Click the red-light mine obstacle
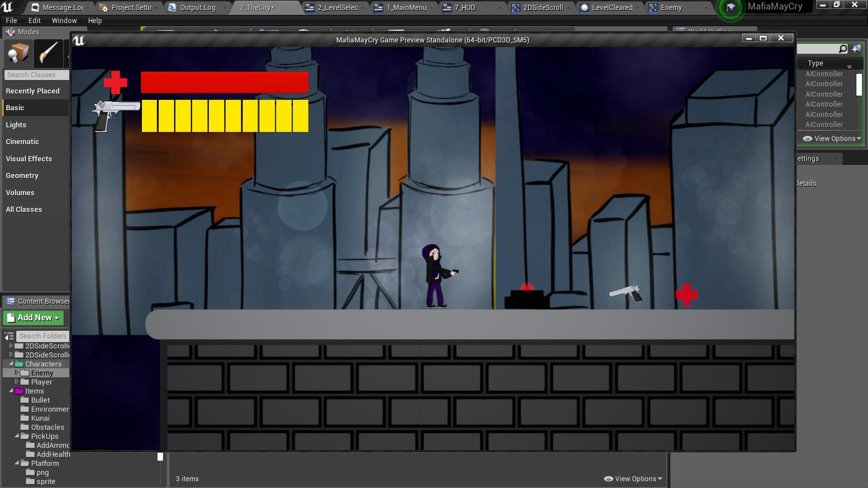This screenshot has width=868, height=488. [527, 297]
